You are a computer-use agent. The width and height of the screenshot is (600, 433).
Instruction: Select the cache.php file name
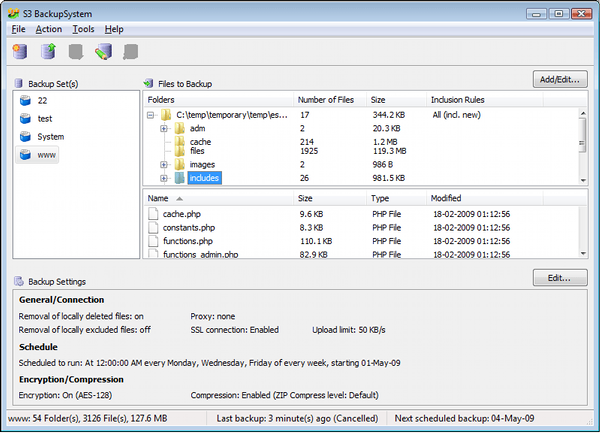[x=182, y=214]
